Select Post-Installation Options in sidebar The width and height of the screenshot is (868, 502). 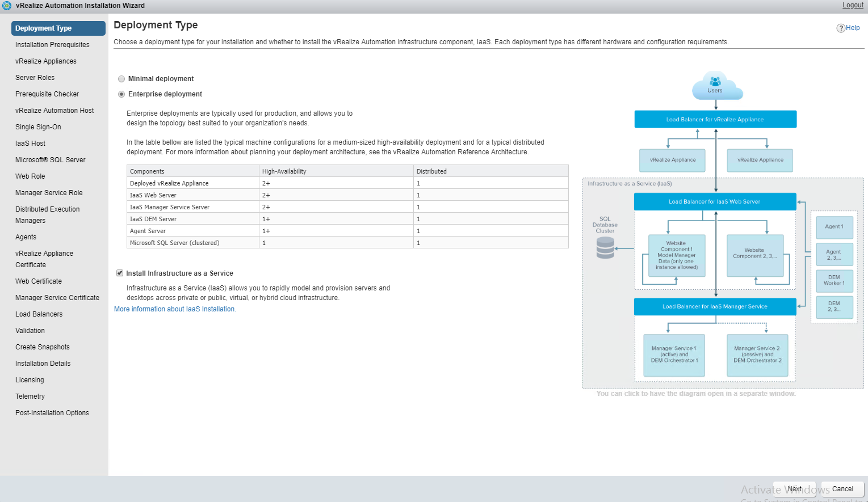[x=52, y=413]
